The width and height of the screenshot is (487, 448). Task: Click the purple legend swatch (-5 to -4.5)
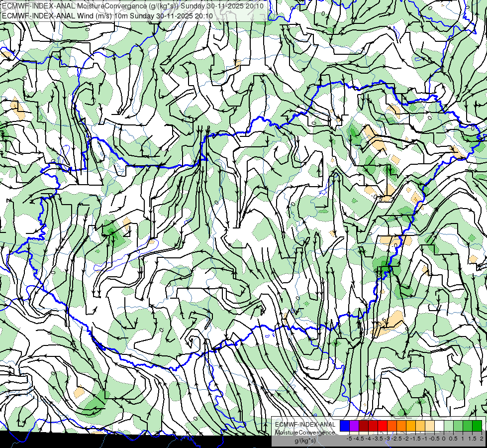pos(354,426)
